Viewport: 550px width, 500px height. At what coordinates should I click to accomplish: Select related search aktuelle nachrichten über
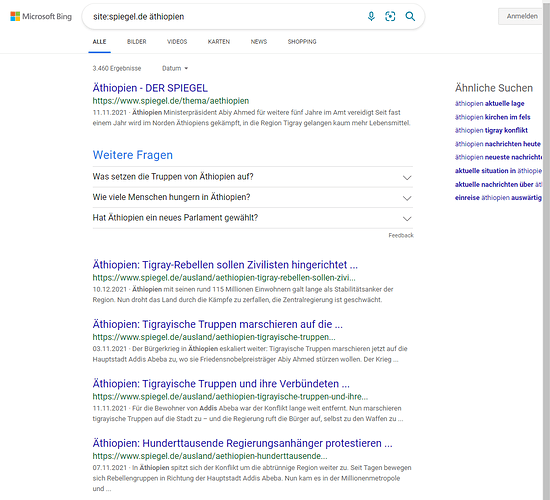498,185
